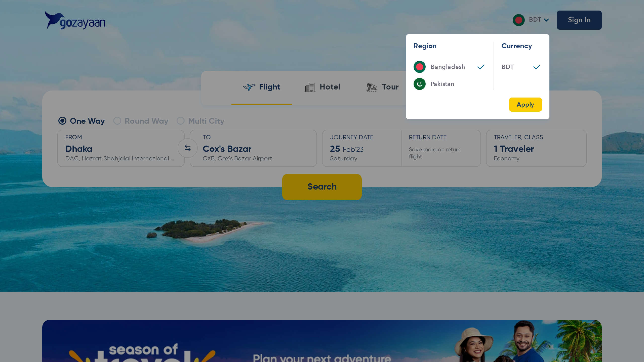The width and height of the screenshot is (644, 362).
Task: Open the Journey Date picker
Action: click(x=361, y=148)
